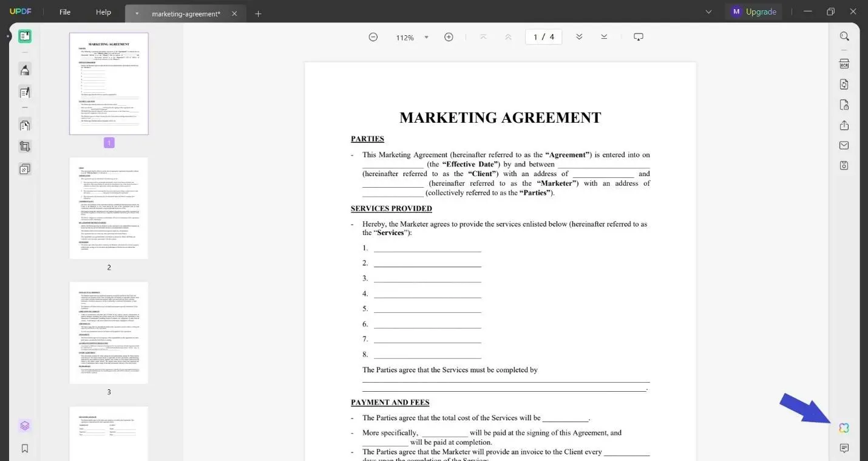Image resolution: width=868 pixels, height=461 pixels.
Task: Zoom out of the document
Action: 373,37
